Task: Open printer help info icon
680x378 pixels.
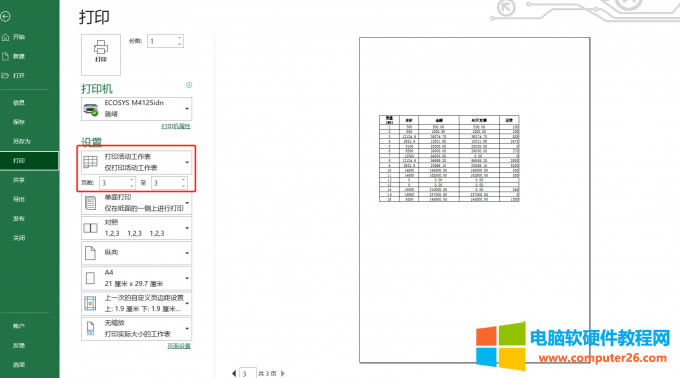Action: [189, 85]
